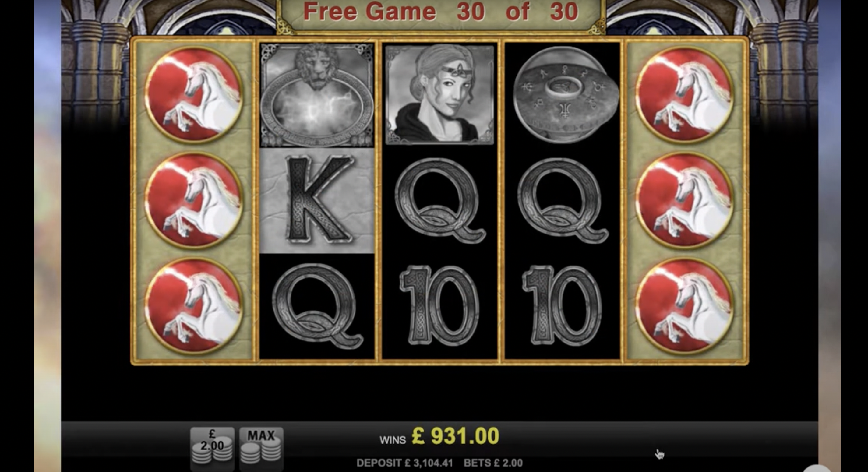868x472 pixels.
Task: Click the middle-left unicorn wild symbol
Action: click(194, 200)
